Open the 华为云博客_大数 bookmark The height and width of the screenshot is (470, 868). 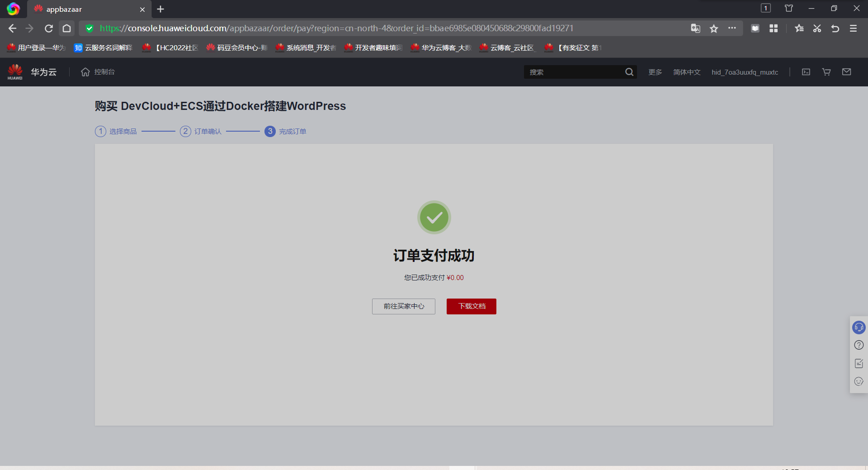(x=441, y=47)
